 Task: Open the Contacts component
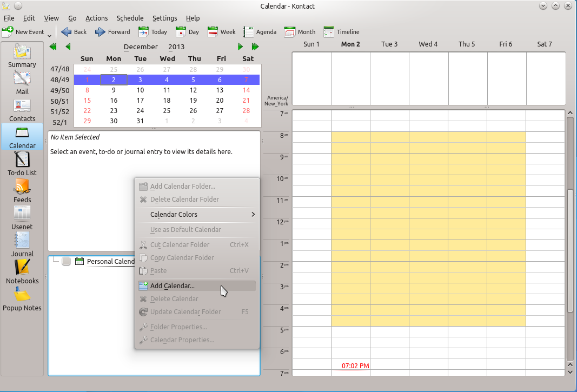pos(22,110)
